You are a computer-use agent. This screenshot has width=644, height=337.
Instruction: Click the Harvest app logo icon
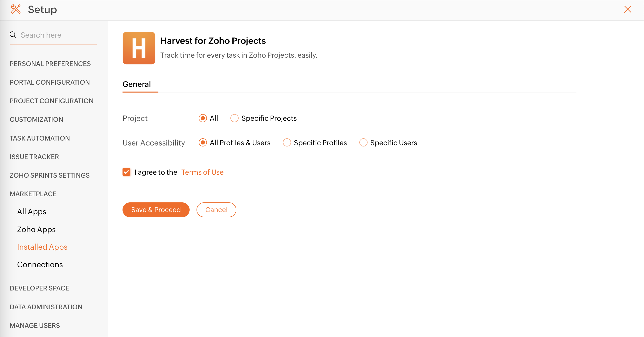coord(139,48)
